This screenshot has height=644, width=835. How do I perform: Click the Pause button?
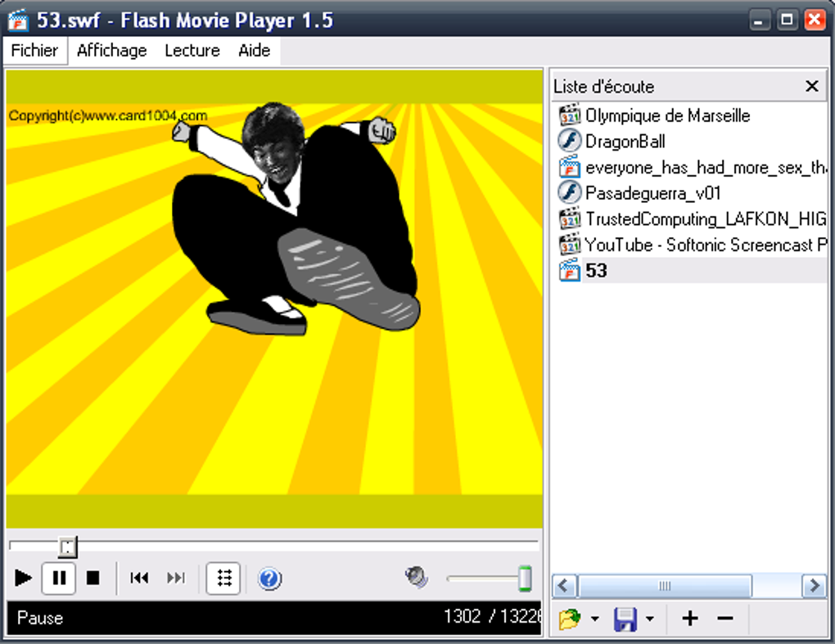pyautogui.click(x=59, y=578)
